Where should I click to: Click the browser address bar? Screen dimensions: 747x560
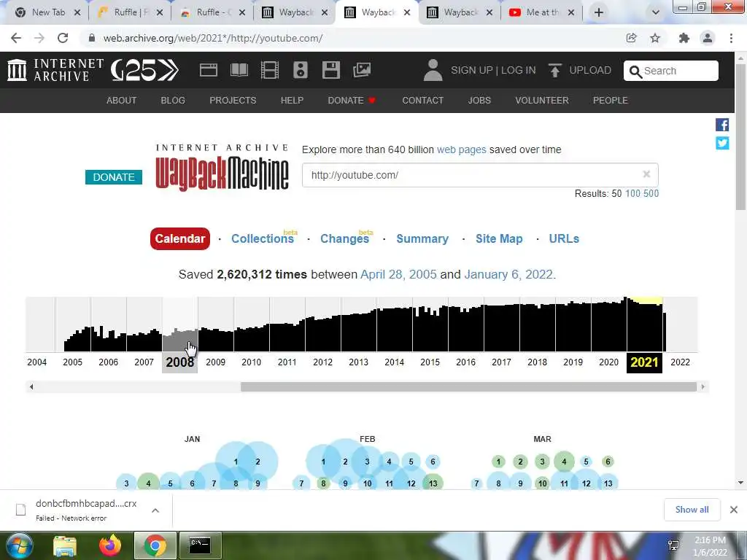[x=352, y=38]
